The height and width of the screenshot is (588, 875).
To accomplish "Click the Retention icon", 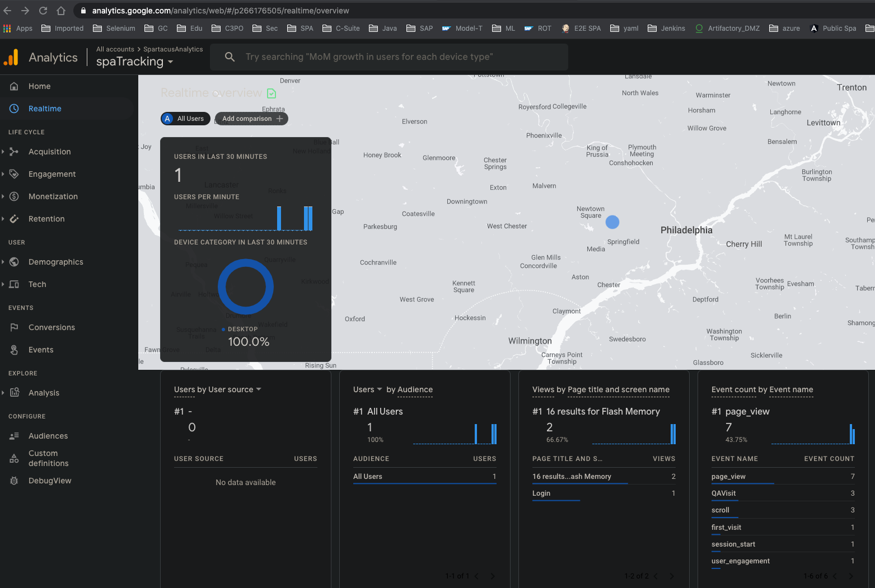I will [x=15, y=219].
